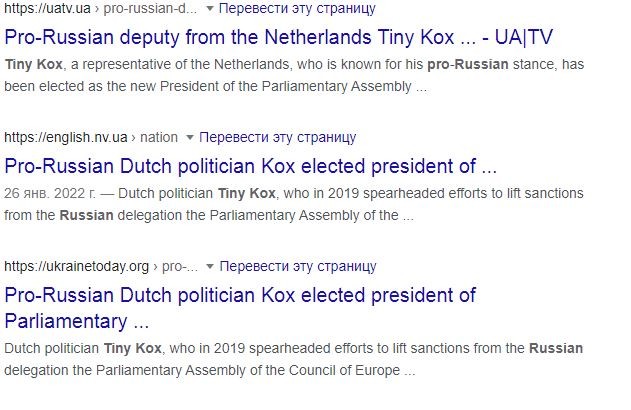Click the 'pro-russian-d...' breadcrumb path

pyautogui.click(x=151, y=8)
